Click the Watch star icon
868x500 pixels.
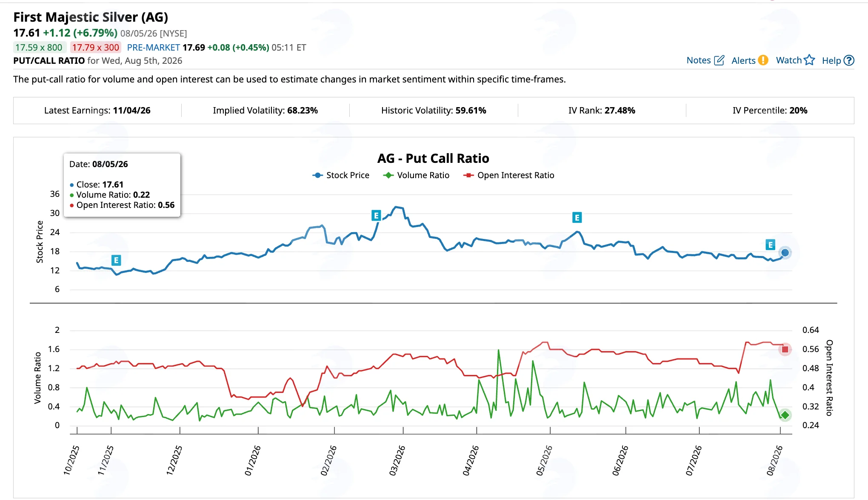click(809, 60)
